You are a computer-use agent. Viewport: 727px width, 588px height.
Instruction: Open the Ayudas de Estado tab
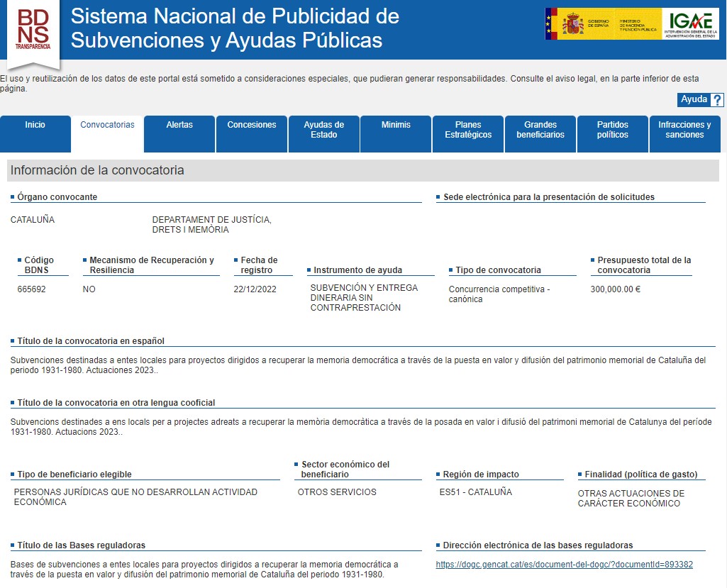click(323, 130)
